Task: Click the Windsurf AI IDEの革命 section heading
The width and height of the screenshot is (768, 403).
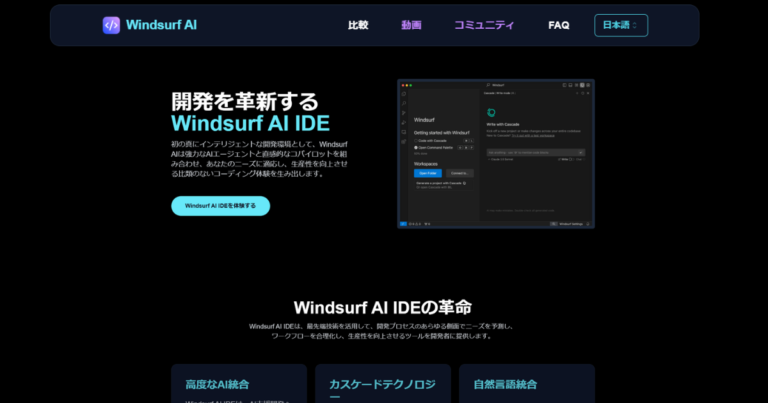Action: click(383, 308)
